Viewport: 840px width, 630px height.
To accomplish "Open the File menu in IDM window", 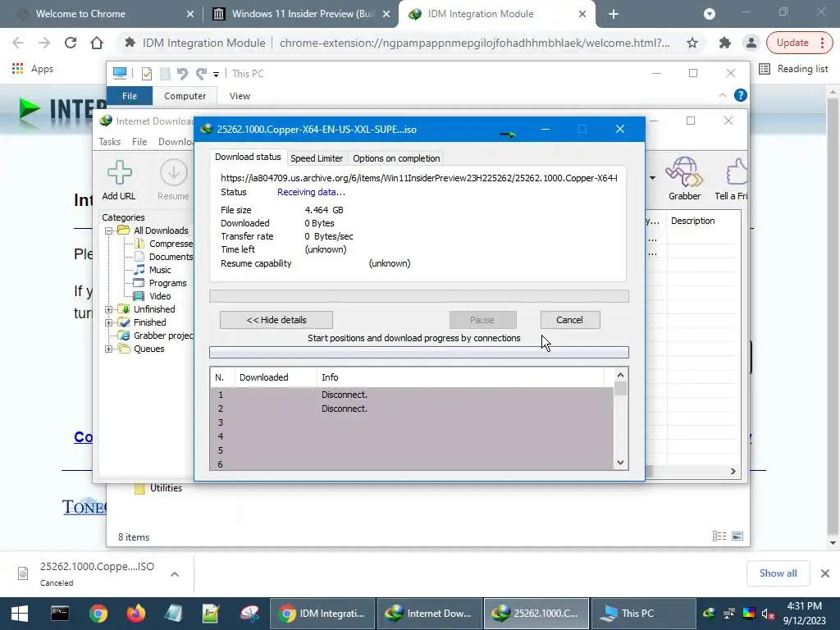I will [139, 141].
